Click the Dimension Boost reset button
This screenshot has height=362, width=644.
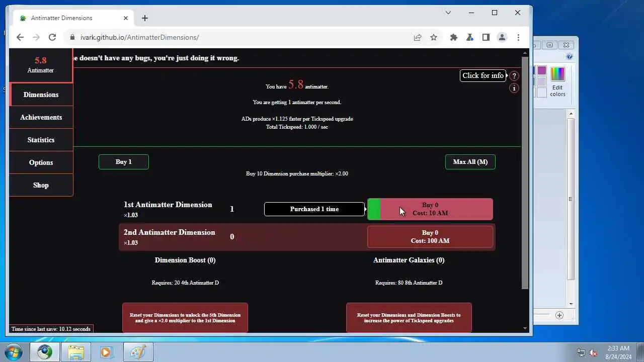(185, 318)
